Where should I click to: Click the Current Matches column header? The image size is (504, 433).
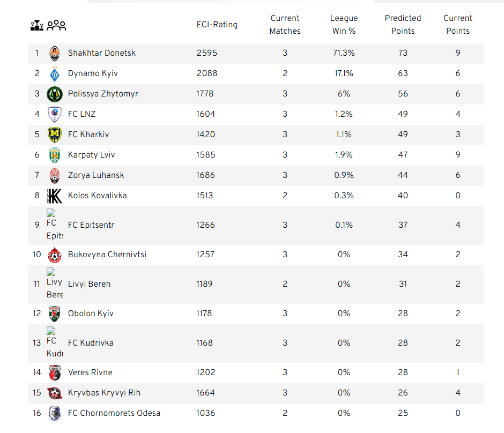click(285, 25)
